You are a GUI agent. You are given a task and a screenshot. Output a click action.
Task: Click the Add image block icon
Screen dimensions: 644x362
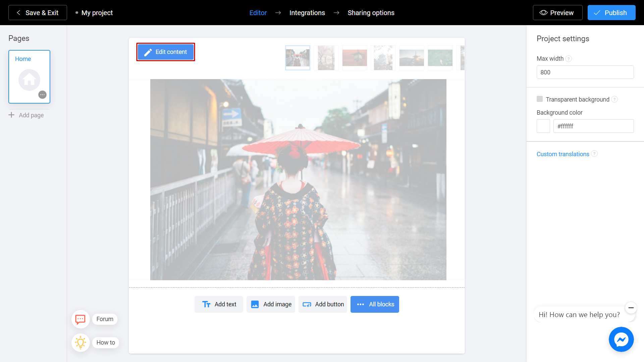tap(254, 304)
